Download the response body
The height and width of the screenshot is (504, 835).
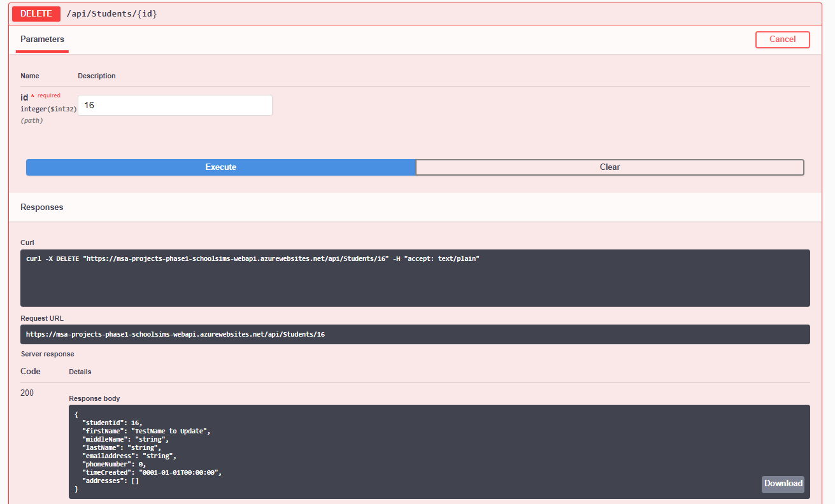point(783,484)
